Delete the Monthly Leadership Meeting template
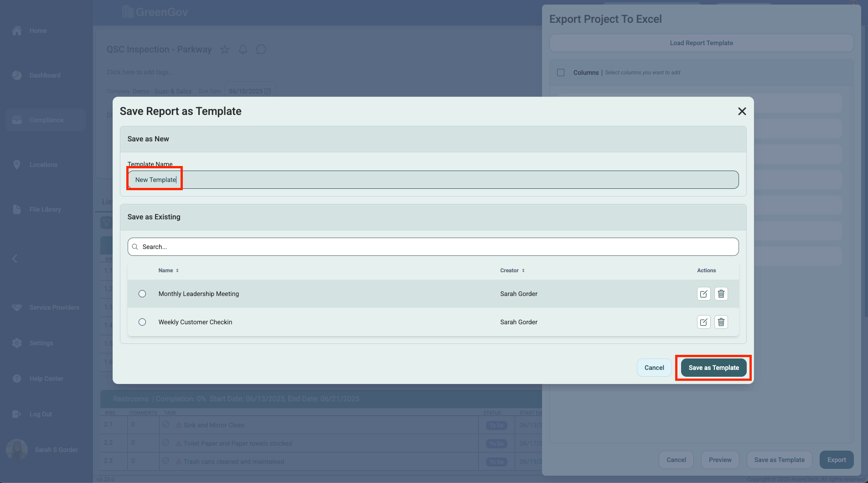 [x=721, y=294]
